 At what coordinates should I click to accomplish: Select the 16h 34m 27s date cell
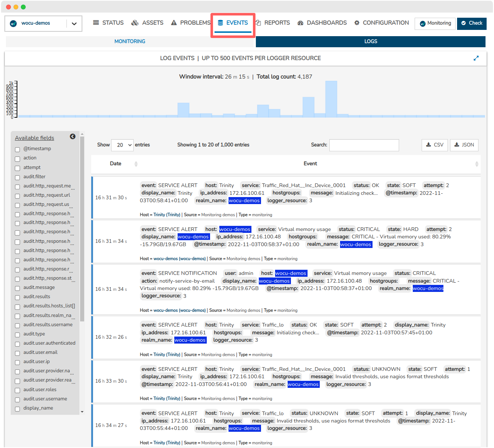111,425
